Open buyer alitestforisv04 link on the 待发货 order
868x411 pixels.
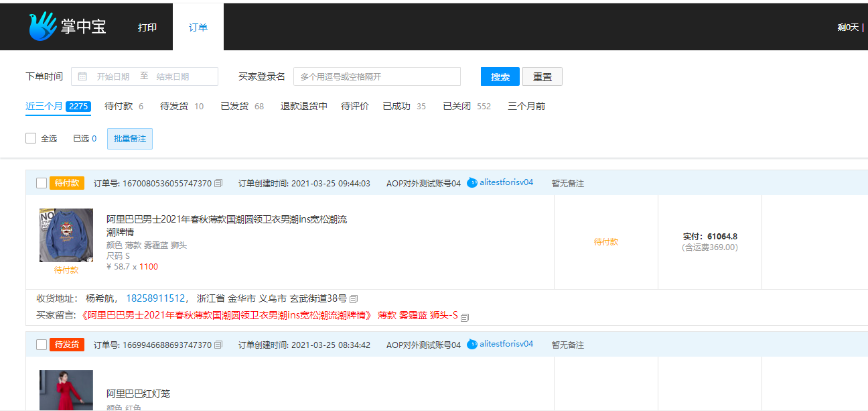coord(506,344)
